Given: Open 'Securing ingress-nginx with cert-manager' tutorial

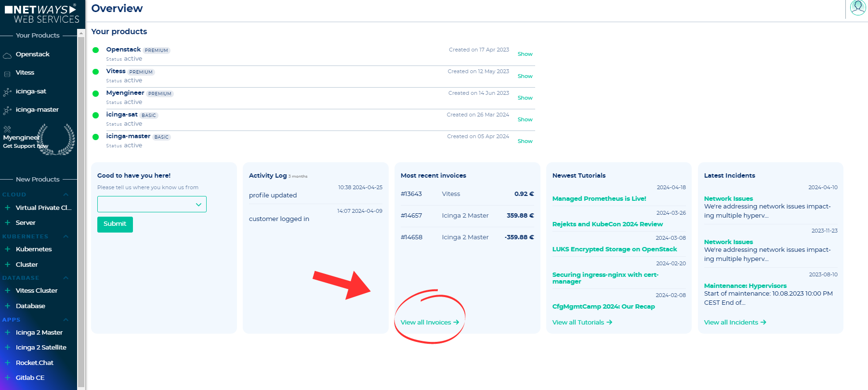Looking at the screenshot, I should pos(605,278).
